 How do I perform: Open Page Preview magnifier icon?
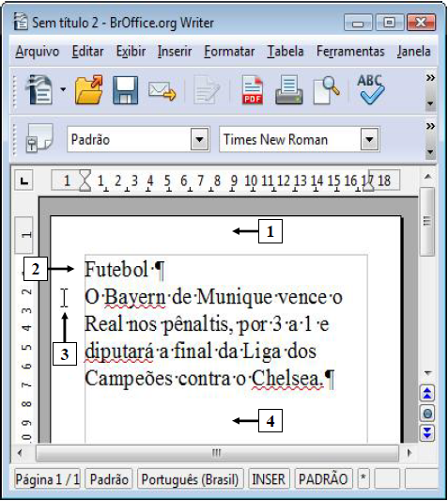[326, 90]
